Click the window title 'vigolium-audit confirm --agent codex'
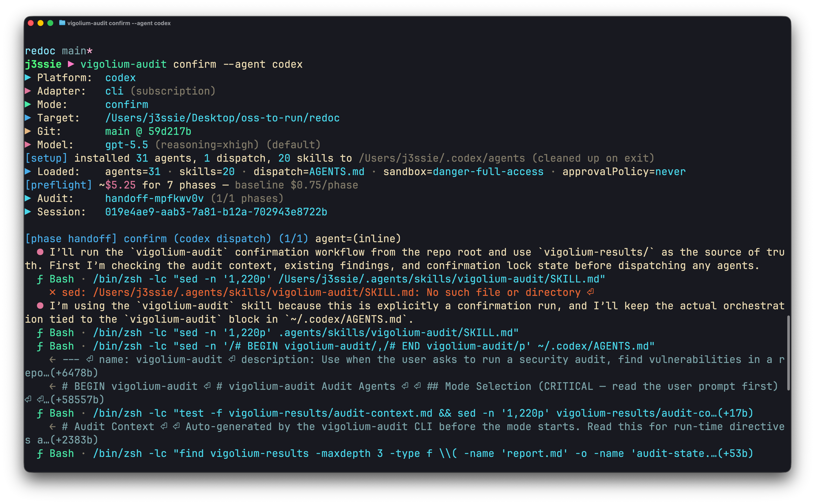Image resolution: width=815 pixels, height=504 pixels. click(119, 23)
